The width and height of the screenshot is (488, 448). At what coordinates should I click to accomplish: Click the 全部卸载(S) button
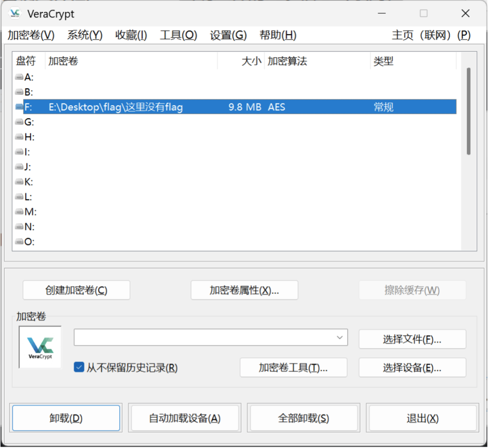click(304, 418)
